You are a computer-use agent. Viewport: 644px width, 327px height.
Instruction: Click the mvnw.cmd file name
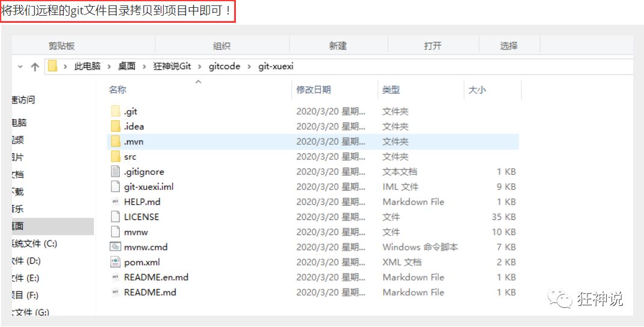point(146,247)
